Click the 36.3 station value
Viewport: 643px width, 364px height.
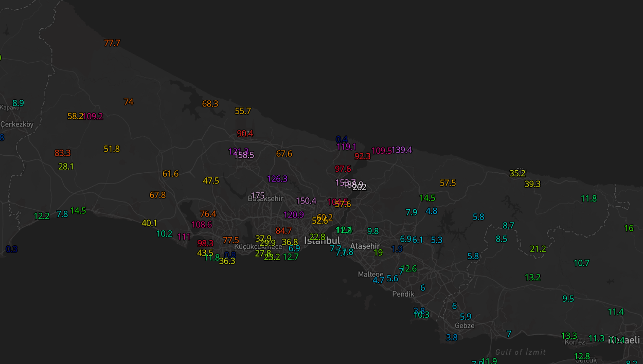click(227, 261)
